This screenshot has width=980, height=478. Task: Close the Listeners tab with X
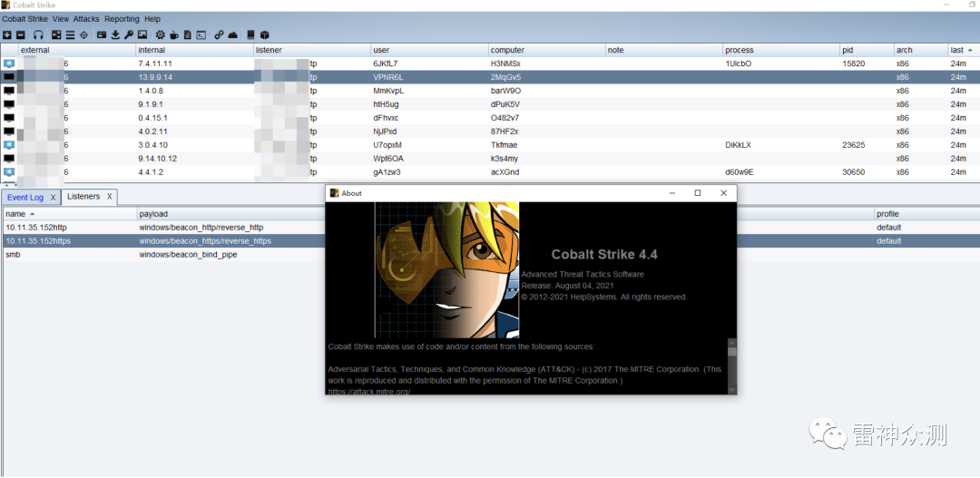click(x=110, y=197)
